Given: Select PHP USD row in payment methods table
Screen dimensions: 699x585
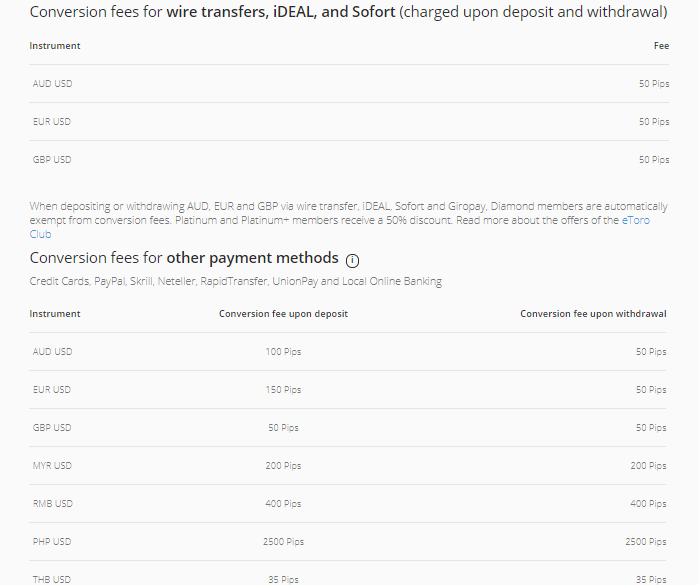Looking at the screenshot, I should click(x=348, y=542).
